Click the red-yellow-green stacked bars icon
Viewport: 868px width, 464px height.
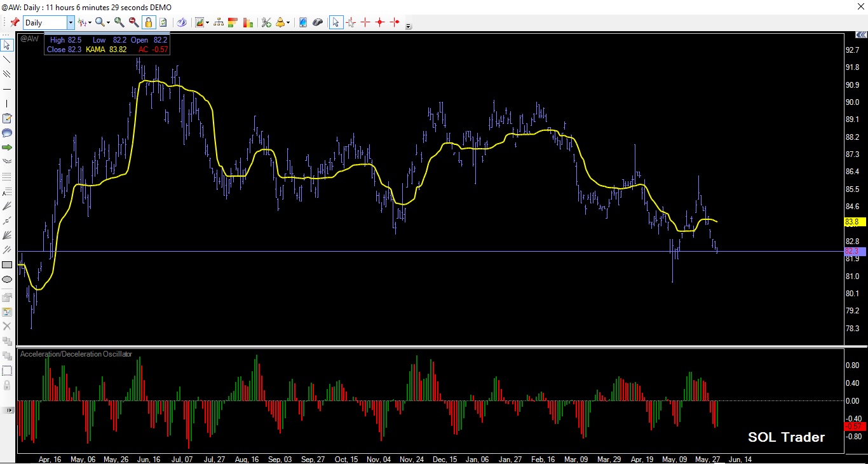click(233, 22)
